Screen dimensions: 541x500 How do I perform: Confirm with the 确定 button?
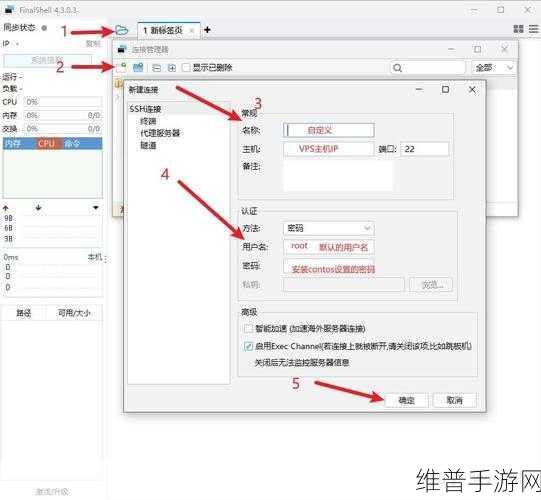tap(406, 400)
